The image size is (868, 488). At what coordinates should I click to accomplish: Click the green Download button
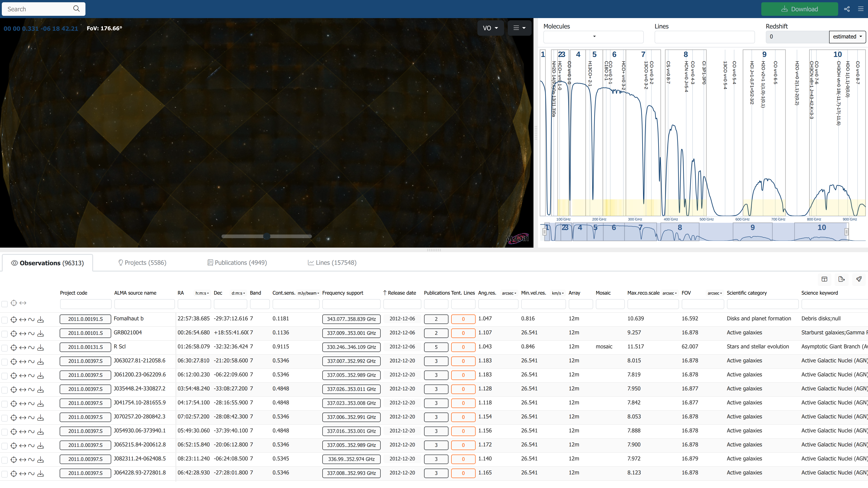[x=799, y=9]
